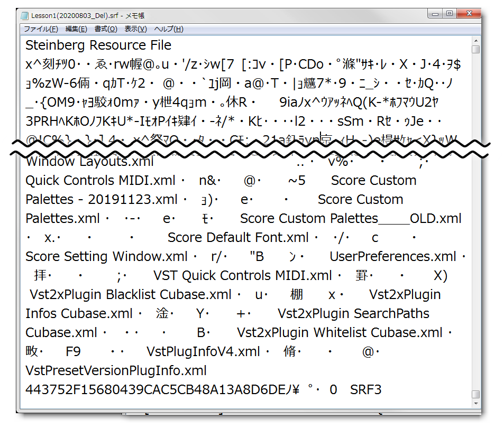Viewport: 504px width, 429px height.
Task: Click the text 'VstPresetVersionPlugInfo.xml'
Action: pyautogui.click(x=116, y=370)
